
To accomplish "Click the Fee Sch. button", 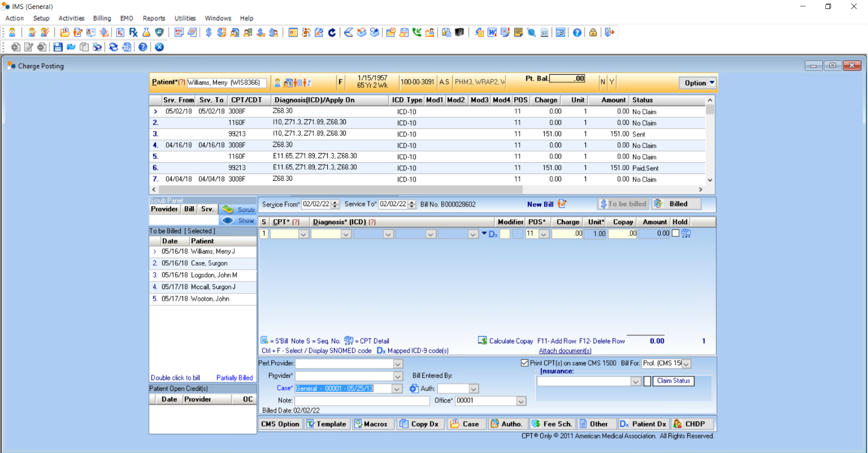I will pos(552,424).
